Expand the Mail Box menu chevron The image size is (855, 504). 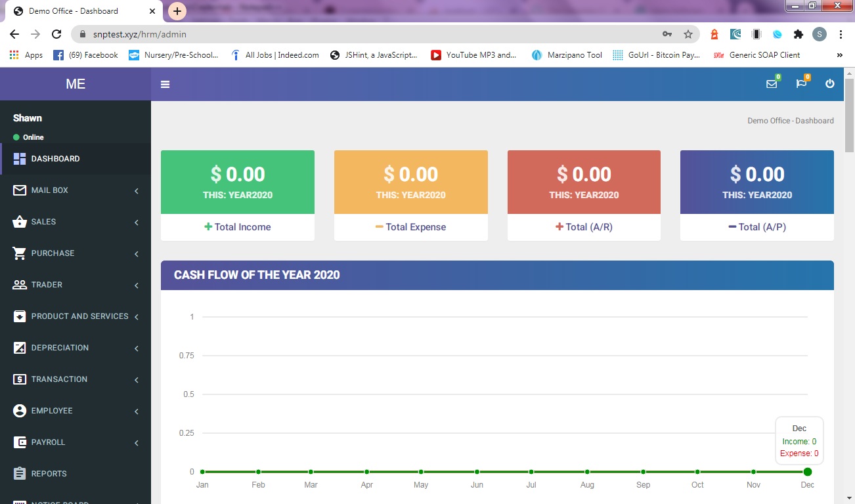coord(137,191)
